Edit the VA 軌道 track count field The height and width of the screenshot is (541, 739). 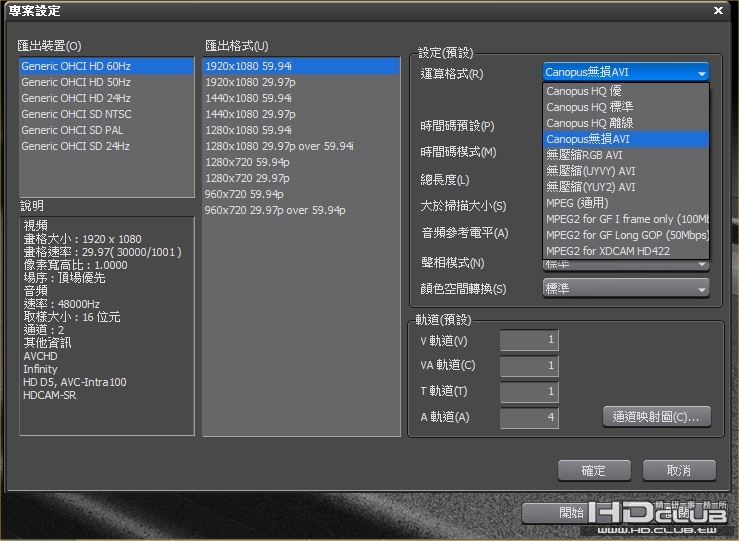tap(529, 366)
